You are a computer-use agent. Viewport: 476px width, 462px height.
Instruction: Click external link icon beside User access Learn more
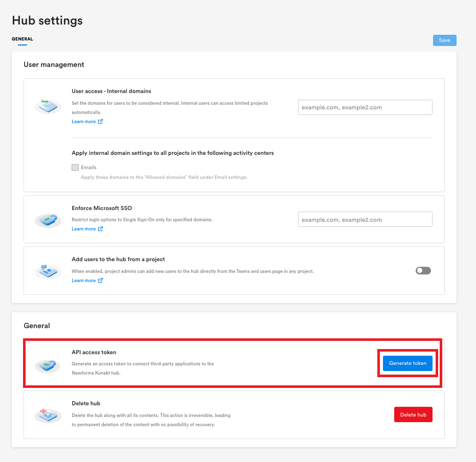click(100, 122)
